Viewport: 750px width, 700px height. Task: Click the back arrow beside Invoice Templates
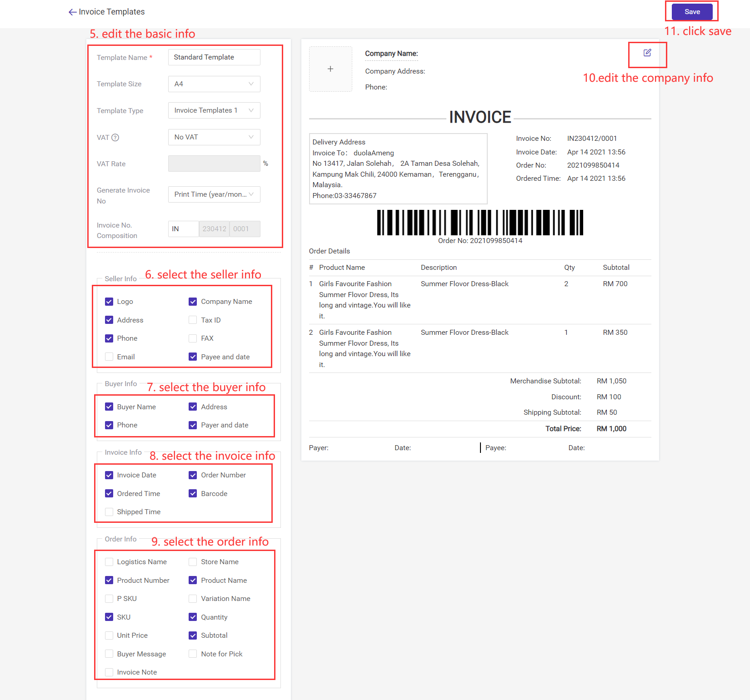pyautogui.click(x=72, y=12)
